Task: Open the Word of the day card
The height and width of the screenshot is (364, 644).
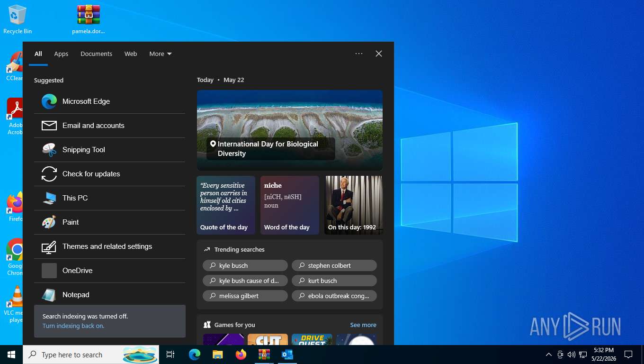Action: pyautogui.click(x=290, y=205)
